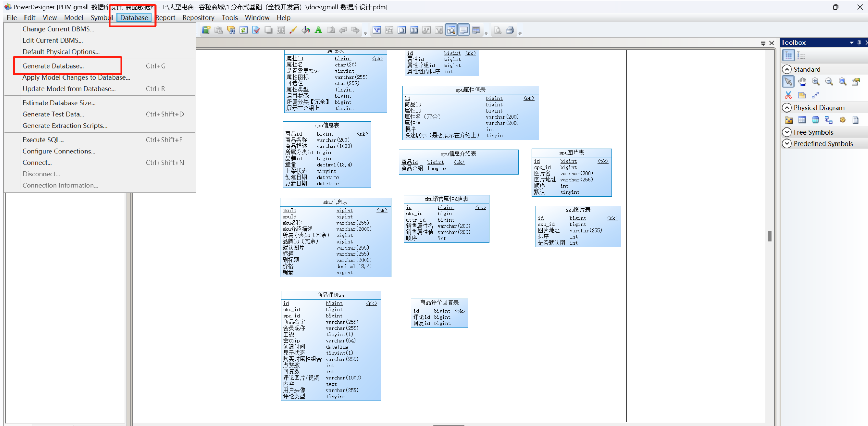Select the Reference tool in Physical Diagram

(x=829, y=120)
